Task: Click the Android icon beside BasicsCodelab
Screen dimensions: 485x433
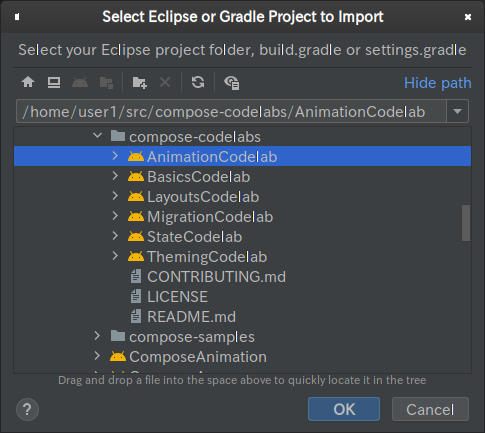Action: click(136, 176)
